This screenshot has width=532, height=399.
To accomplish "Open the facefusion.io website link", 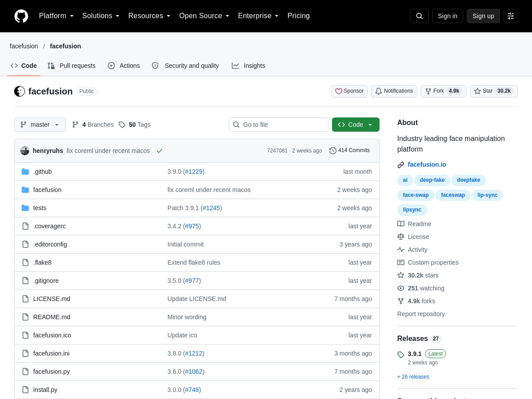I will (427, 164).
